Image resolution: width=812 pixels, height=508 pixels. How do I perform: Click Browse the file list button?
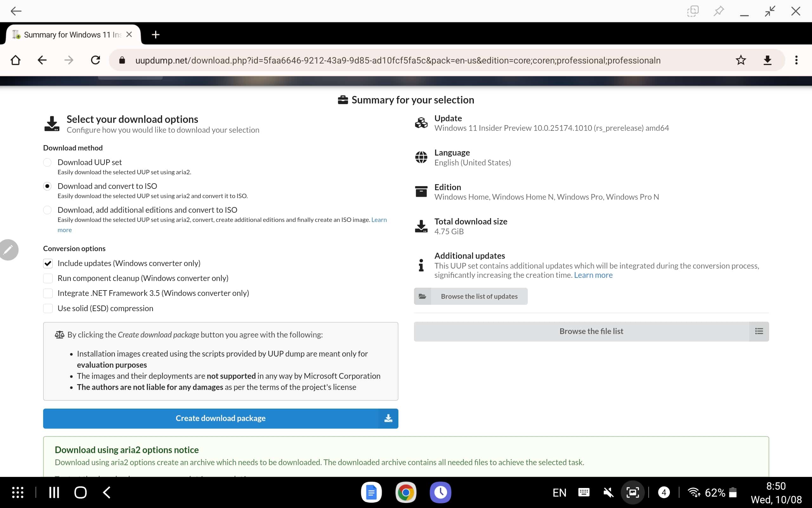pyautogui.click(x=591, y=331)
